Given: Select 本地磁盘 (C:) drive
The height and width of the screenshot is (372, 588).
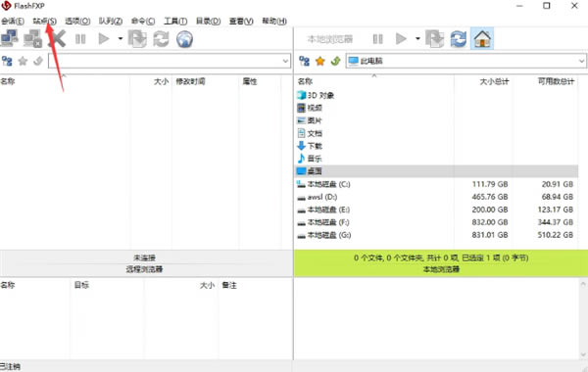Looking at the screenshot, I should 323,184.
